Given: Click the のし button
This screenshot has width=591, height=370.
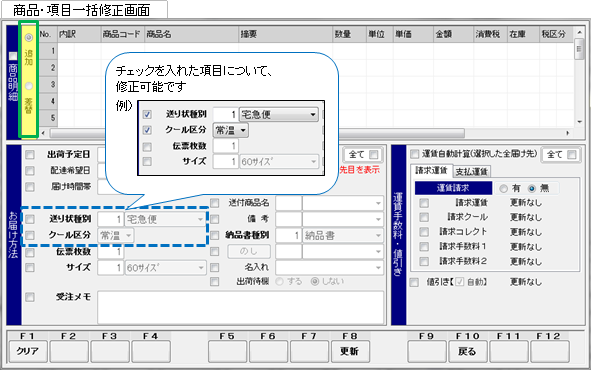Looking at the screenshot, I should [x=249, y=251].
